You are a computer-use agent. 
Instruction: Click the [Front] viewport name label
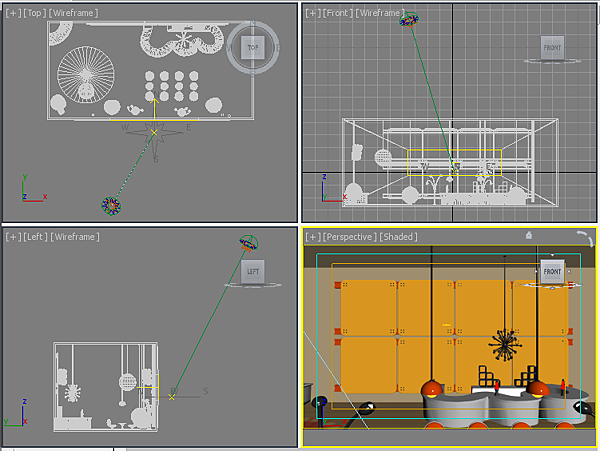338,13
